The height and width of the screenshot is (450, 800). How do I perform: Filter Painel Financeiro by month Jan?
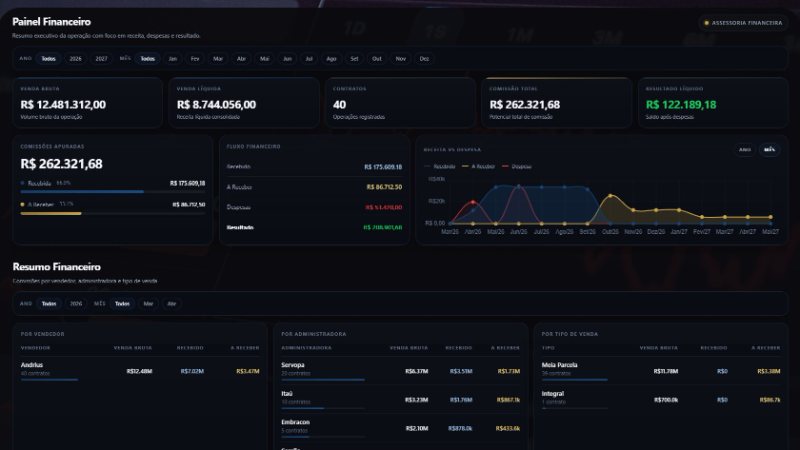[x=173, y=59]
